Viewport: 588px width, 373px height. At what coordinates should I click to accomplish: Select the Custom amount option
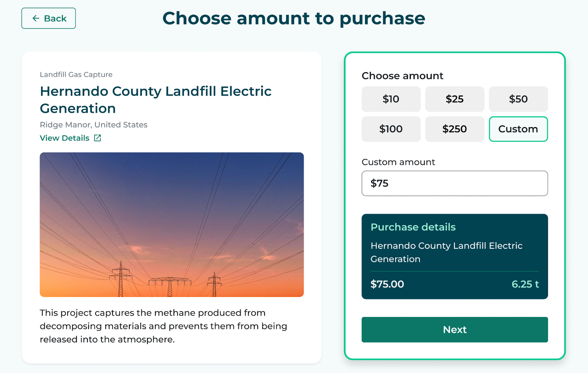tap(518, 129)
